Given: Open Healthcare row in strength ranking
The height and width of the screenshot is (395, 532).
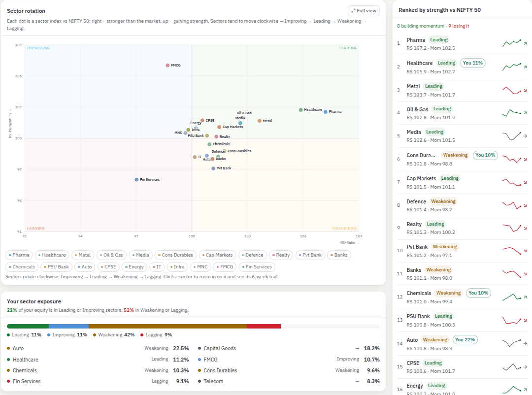Looking at the screenshot, I should click(462, 67).
